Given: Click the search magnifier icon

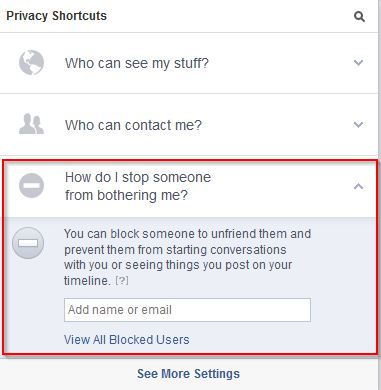Looking at the screenshot, I should coord(359,16).
